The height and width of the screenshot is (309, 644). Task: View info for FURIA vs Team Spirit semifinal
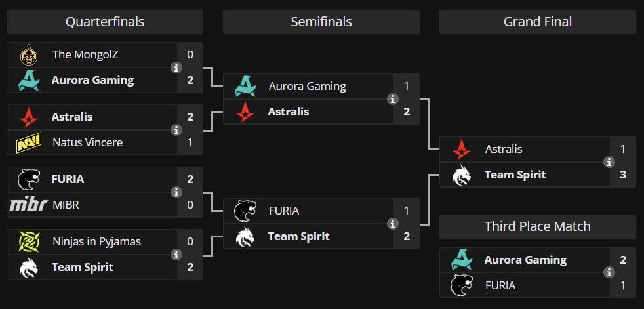coord(393,224)
